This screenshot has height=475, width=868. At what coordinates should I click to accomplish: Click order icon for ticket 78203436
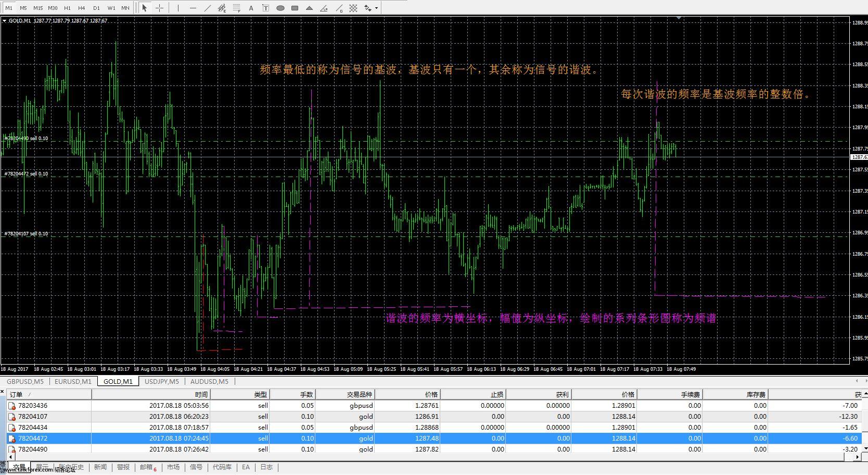(12, 406)
